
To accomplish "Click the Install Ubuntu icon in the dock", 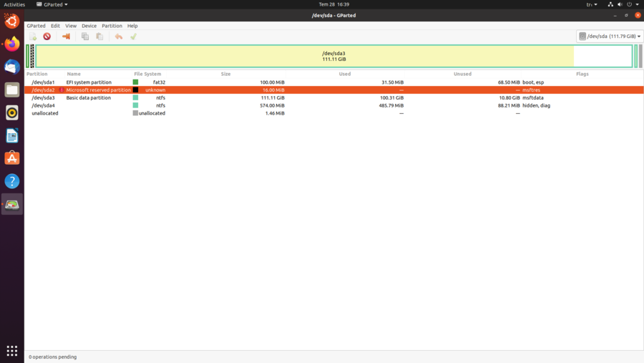I will click(12, 21).
